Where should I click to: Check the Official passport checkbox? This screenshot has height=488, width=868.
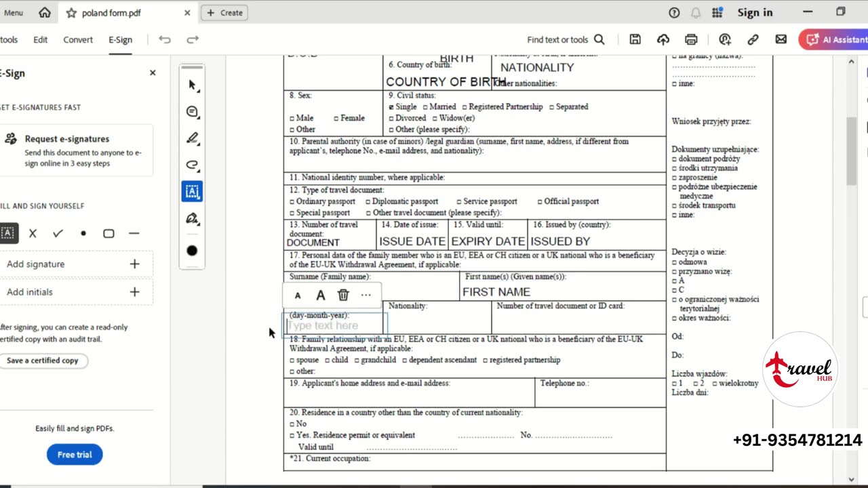540,202
